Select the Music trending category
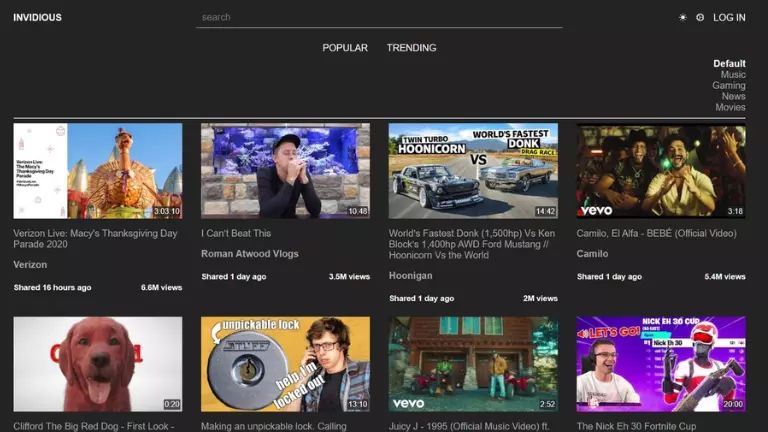Screen dimensions: 768x432 [733, 74]
